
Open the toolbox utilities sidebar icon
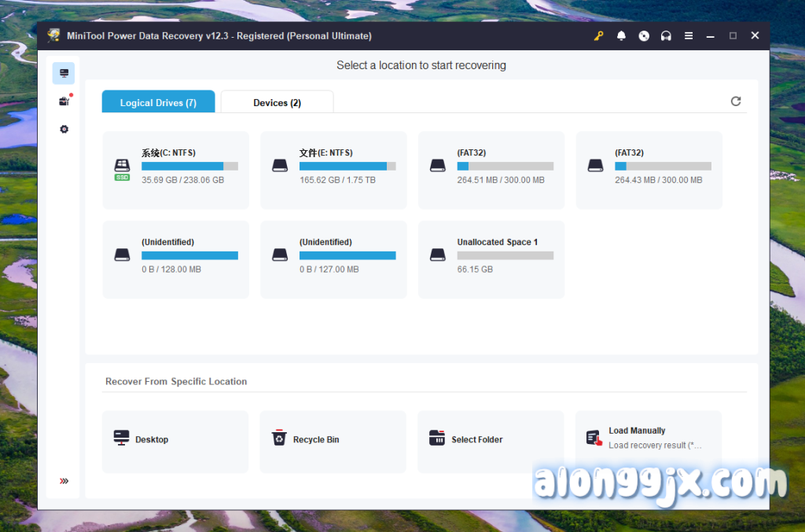coord(64,101)
